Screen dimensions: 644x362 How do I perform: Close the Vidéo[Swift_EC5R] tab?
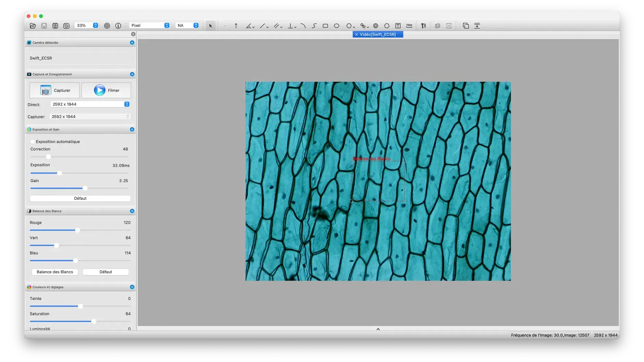[x=356, y=35]
